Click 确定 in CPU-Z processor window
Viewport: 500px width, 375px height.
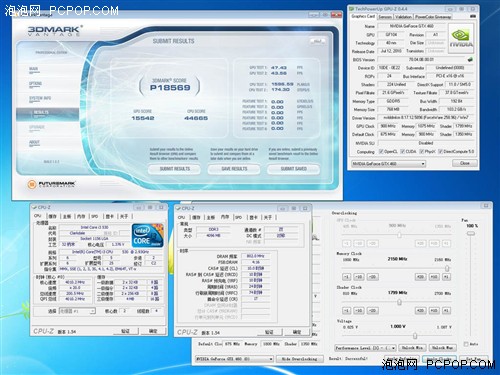[x=153, y=331]
